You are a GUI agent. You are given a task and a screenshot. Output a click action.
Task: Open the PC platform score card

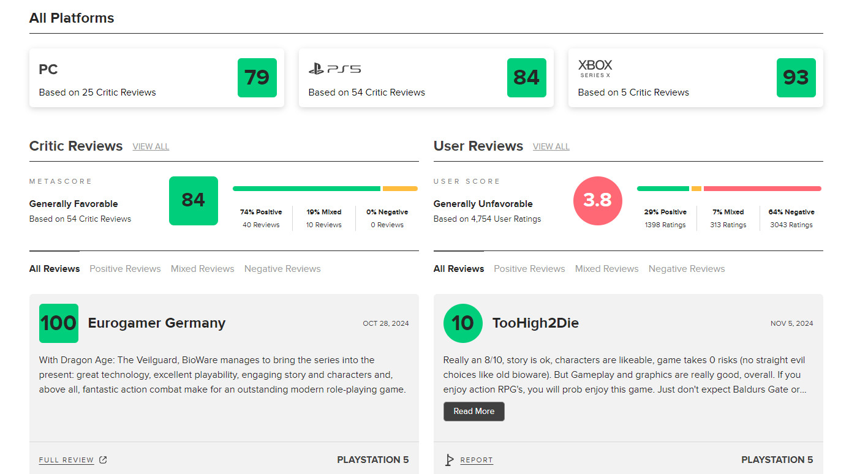tap(157, 78)
